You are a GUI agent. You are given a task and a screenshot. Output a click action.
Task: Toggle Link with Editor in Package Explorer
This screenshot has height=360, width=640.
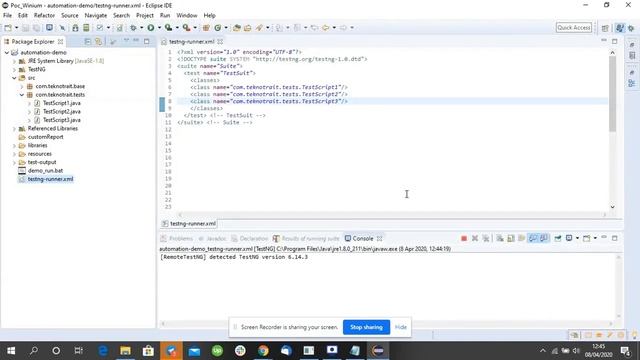pyautogui.click(x=98, y=42)
